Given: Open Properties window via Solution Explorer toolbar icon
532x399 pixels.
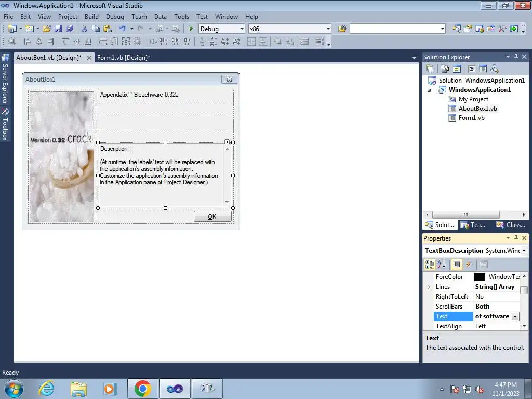Looking at the screenshot, I should coord(430,69).
